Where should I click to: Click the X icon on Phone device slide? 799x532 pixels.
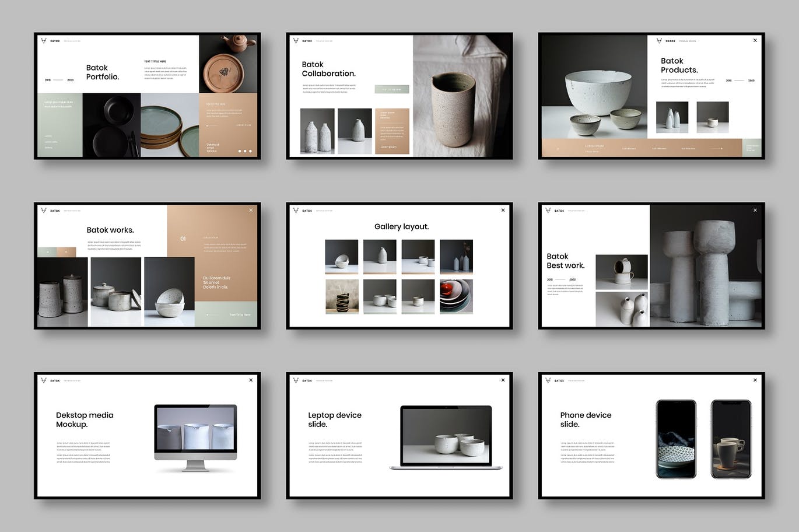coord(755,380)
